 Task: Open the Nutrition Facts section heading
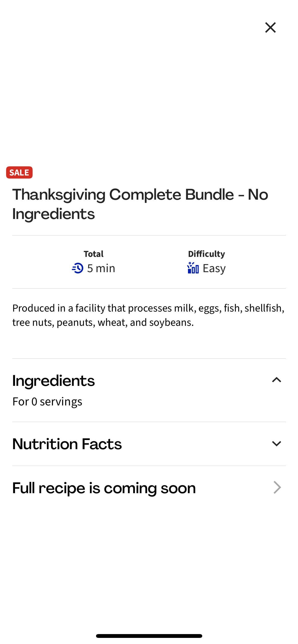67,444
